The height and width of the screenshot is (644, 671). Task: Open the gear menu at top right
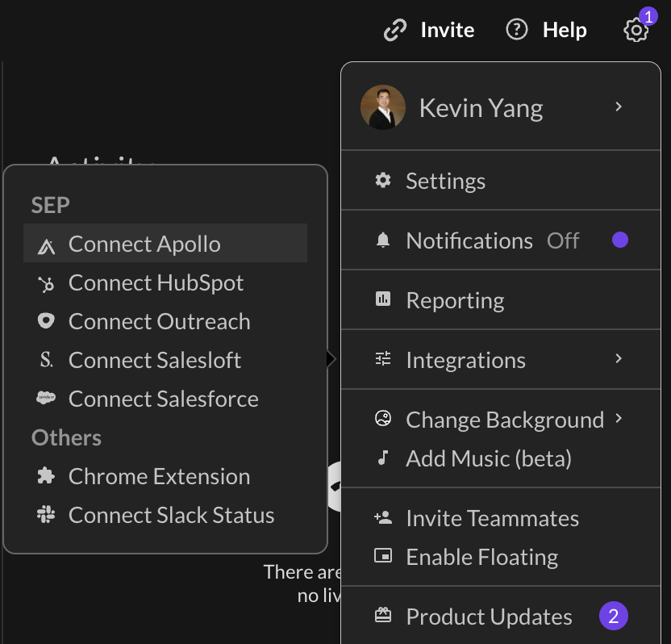tap(636, 31)
